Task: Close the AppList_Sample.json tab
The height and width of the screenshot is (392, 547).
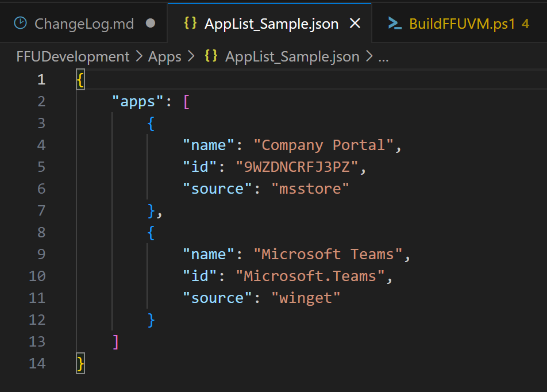Action: click(x=355, y=24)
